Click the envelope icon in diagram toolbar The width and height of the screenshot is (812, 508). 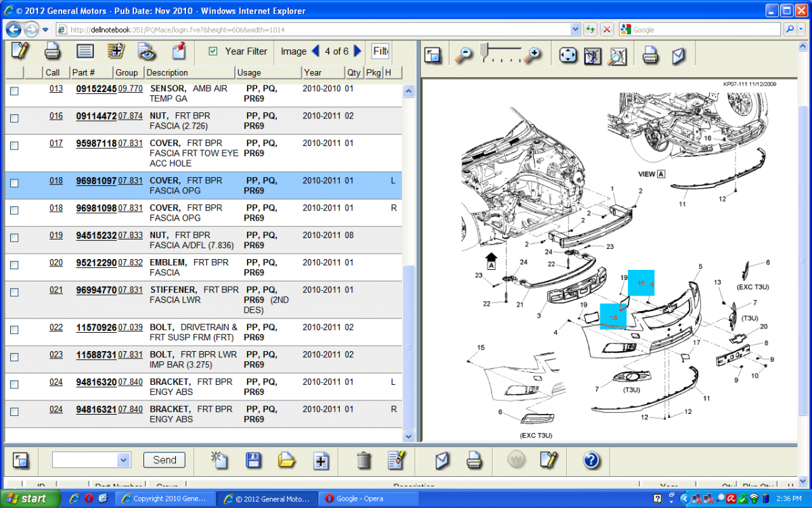(679, 55)
